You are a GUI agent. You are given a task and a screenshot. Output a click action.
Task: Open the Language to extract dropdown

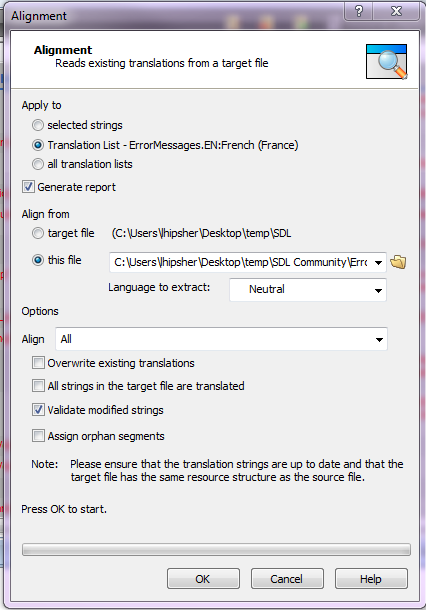(x=308, y=289)
